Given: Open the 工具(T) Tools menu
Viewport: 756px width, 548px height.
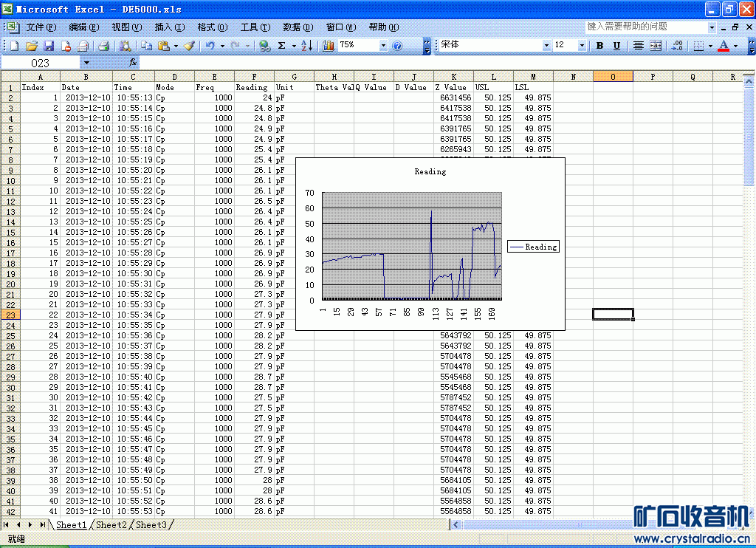Looking at the screenshot, I should (x=255, y=27).
